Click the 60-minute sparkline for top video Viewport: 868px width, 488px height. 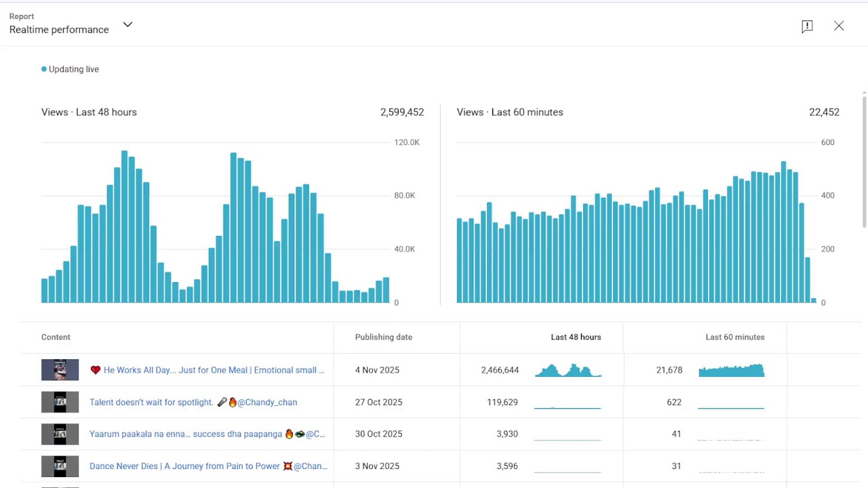(x=731, y=370)
